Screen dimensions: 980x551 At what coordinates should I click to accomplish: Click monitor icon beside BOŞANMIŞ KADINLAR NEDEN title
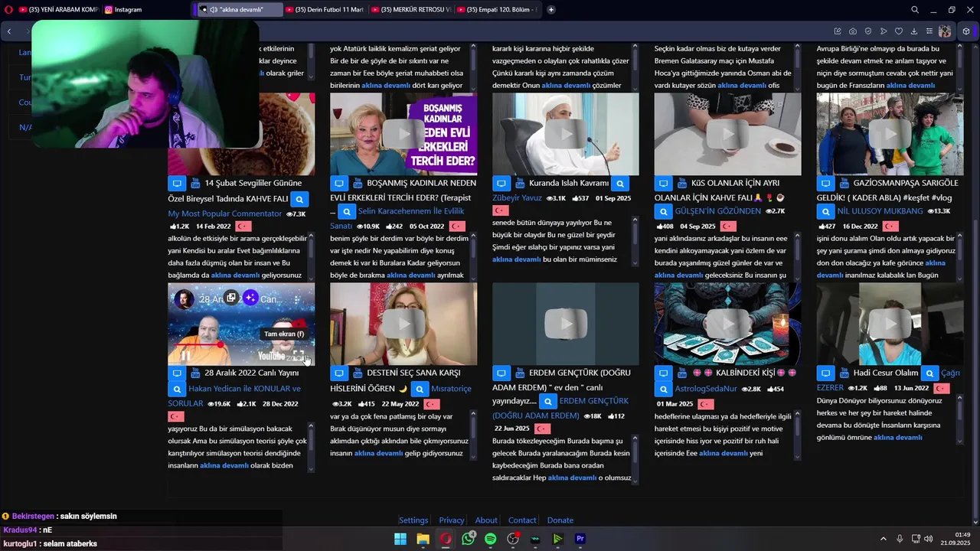tap(339, 184)
